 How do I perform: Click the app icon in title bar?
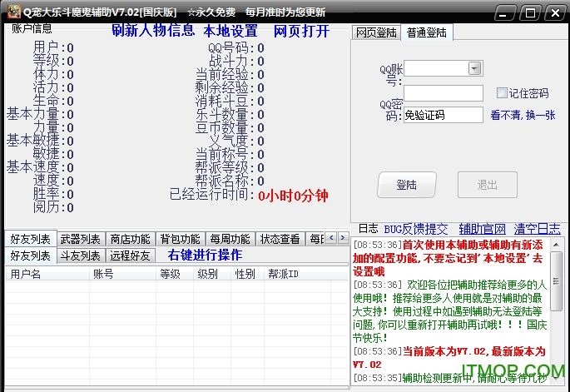click(x=14, y=12)
